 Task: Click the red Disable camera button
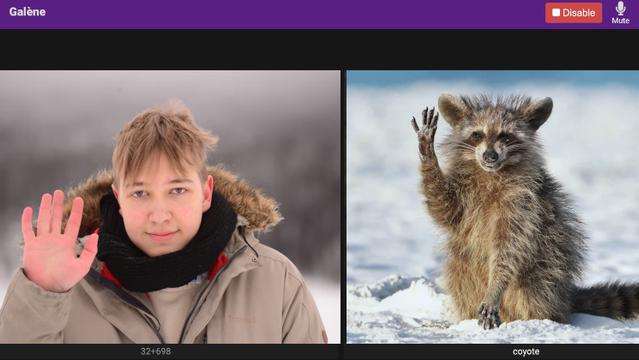click(573, 13)
